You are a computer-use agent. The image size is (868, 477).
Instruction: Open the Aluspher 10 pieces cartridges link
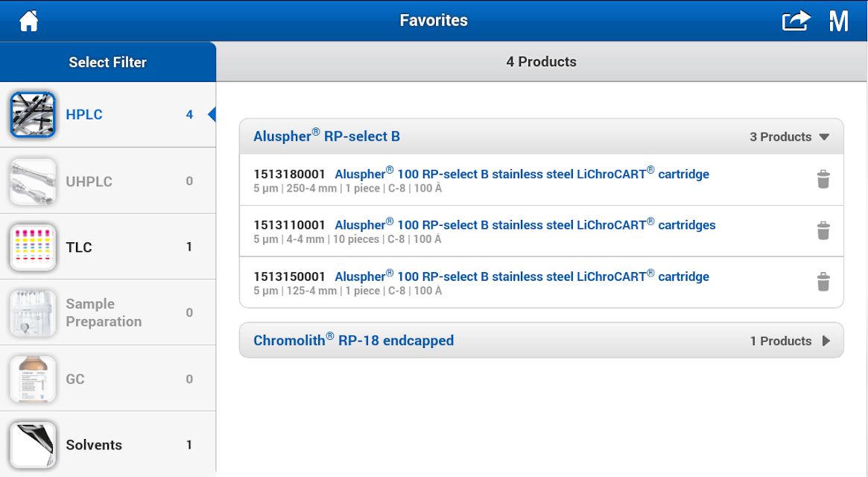(525, 224)
